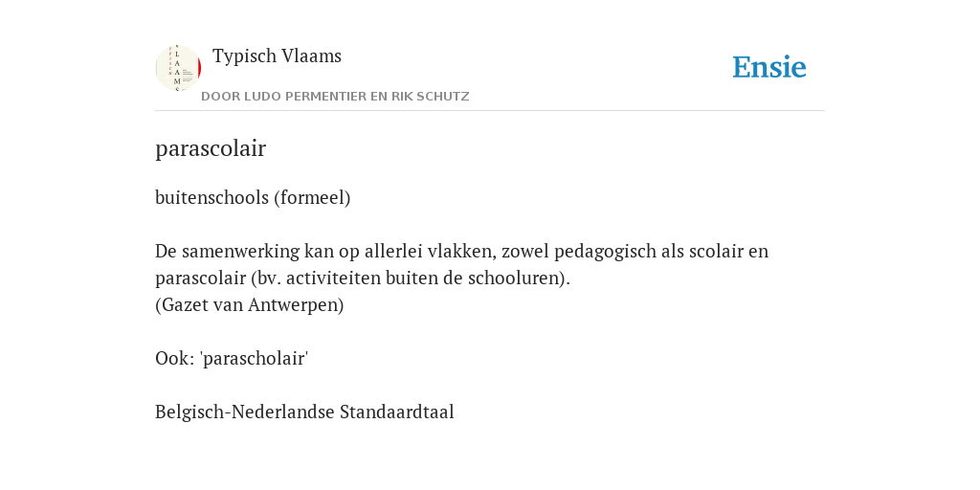The height and width of the screenshot is (490, 980).
Task: Click the Ludo Permentier en Rik Schutz byline
Action: tap(335, 97)
